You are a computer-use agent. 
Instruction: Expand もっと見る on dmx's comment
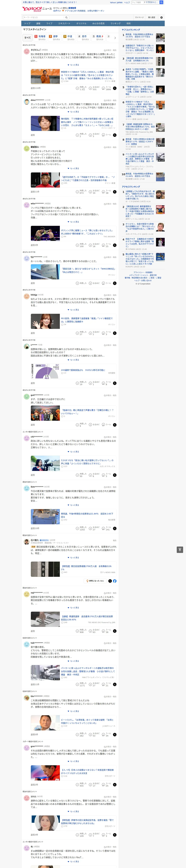[73, 112]
